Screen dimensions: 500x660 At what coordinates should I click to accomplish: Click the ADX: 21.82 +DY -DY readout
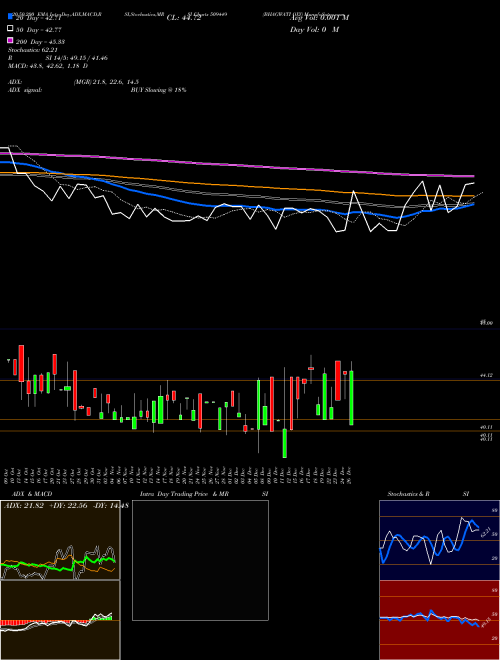(x=66, y=505)
